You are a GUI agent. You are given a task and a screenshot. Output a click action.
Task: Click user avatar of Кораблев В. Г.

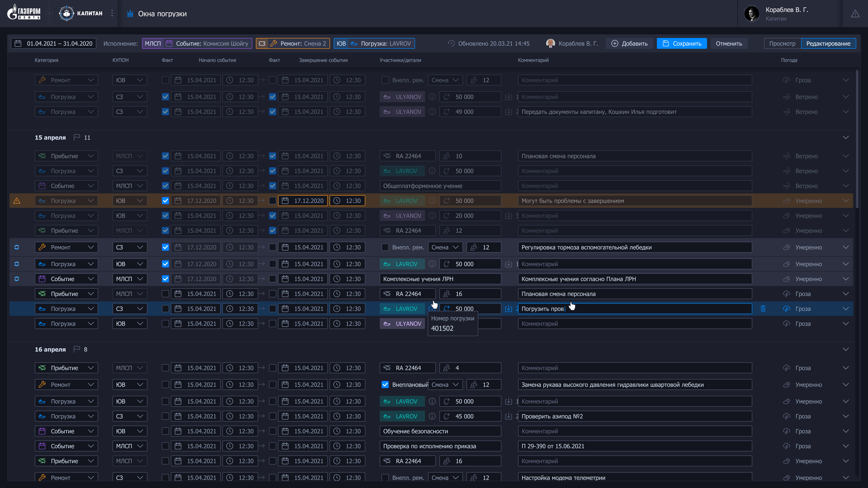click(751, 14)
